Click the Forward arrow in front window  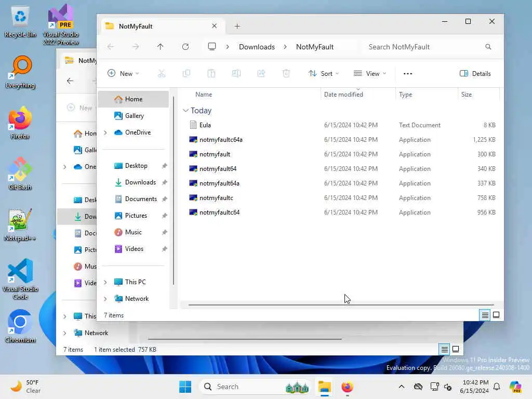[136, 47]
